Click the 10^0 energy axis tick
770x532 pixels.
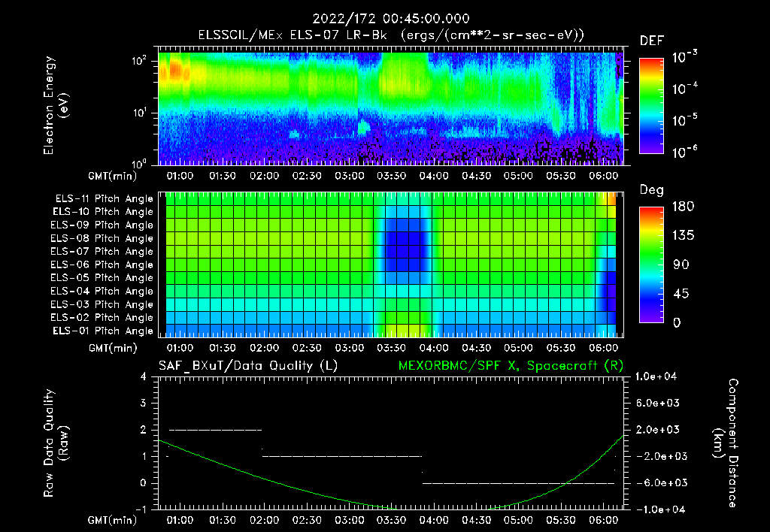point(139,163)
